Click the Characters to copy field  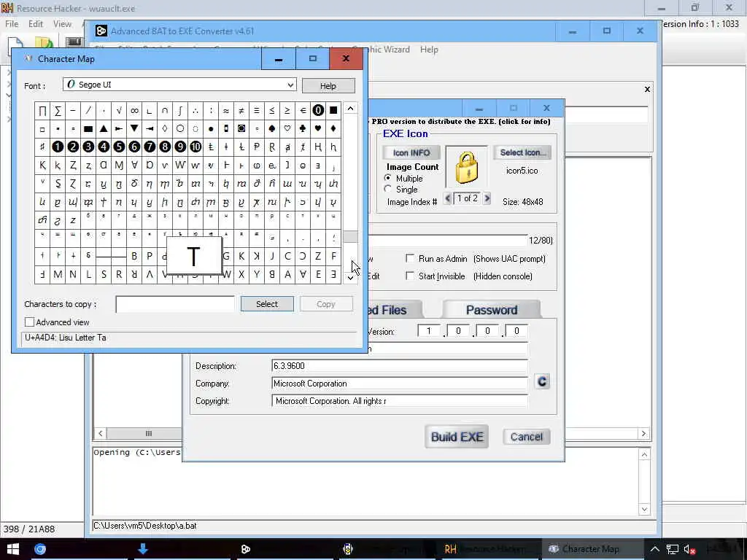click(x=175, y=304)
